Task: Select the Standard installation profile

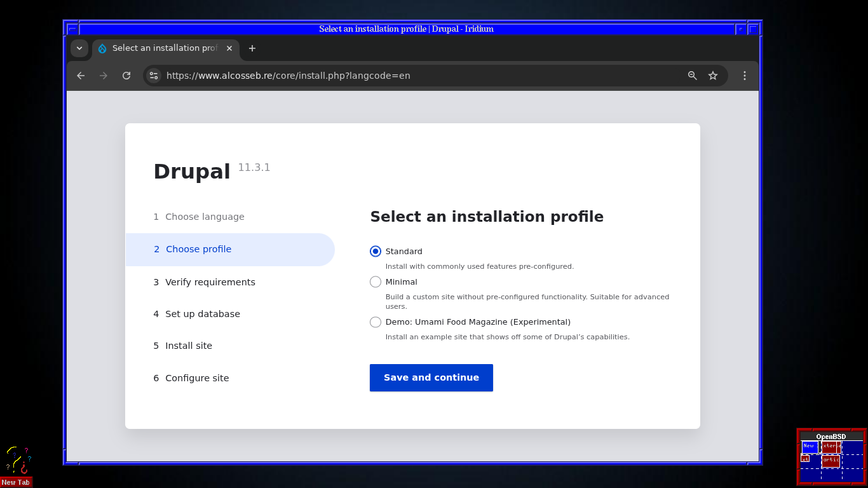Action: 376,251
